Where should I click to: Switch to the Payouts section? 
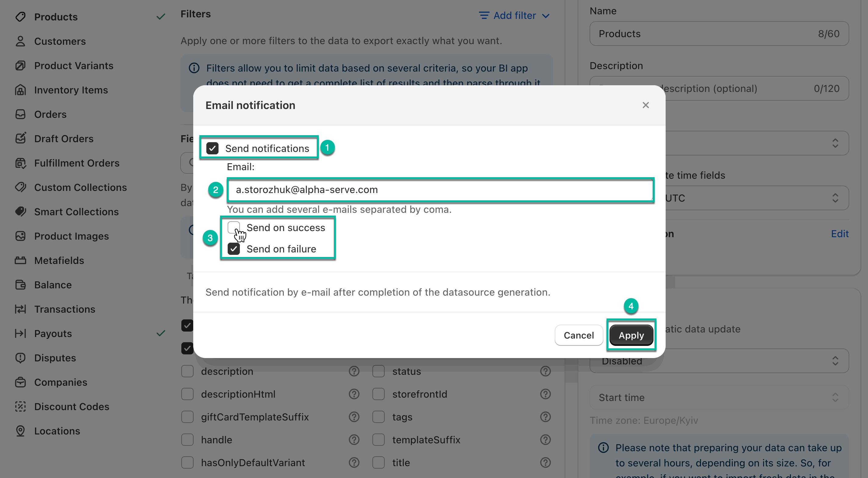(53, 333)
